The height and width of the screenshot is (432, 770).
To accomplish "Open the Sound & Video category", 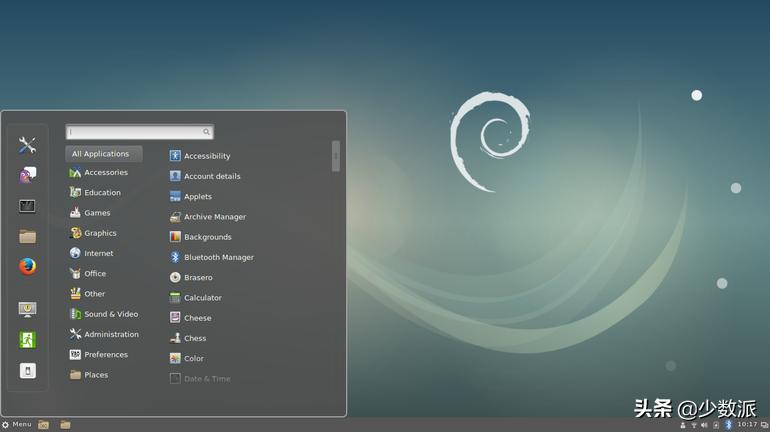I will click(104, 314).
